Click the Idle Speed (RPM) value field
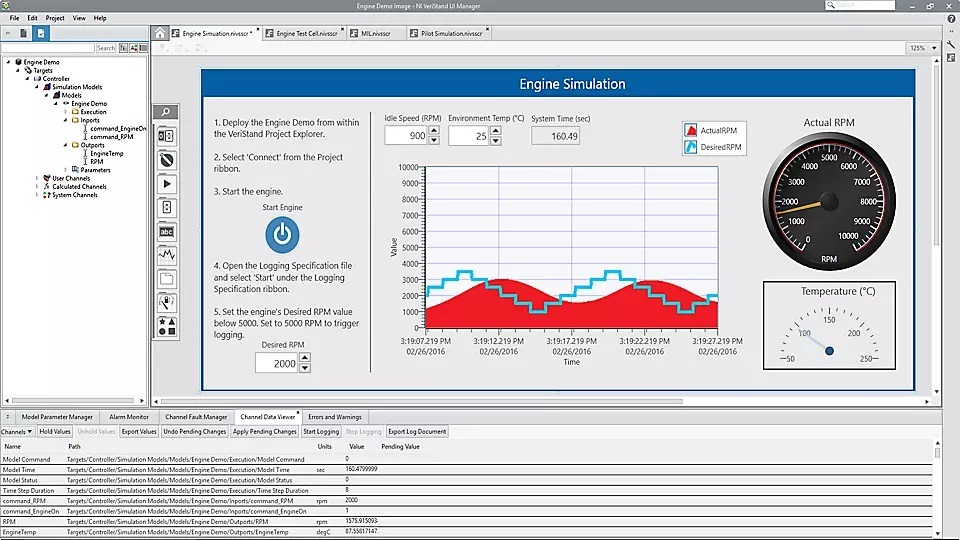The height and width of the screenshot is (540, 960). pos(405,136)
